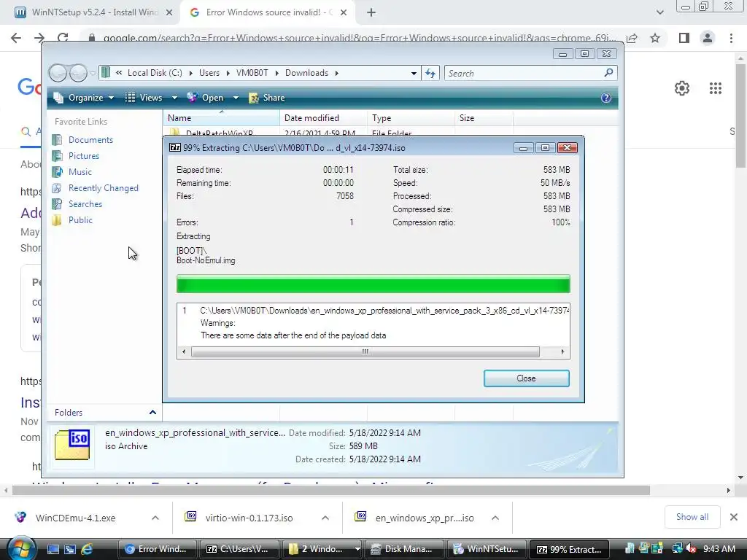Expand WinCDEmu-4.1.exe download options chevron
The height and width of the screenshot is (560, 747).
(155, 518)
